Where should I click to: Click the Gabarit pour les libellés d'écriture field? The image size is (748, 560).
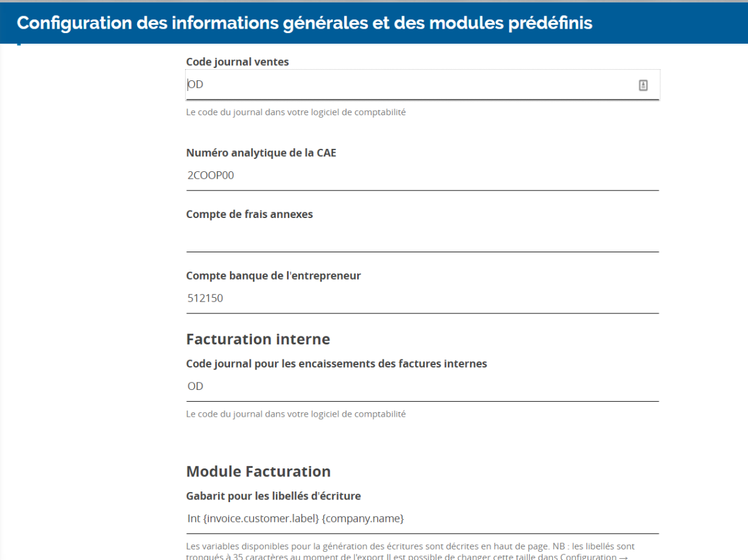click(422, 518)
